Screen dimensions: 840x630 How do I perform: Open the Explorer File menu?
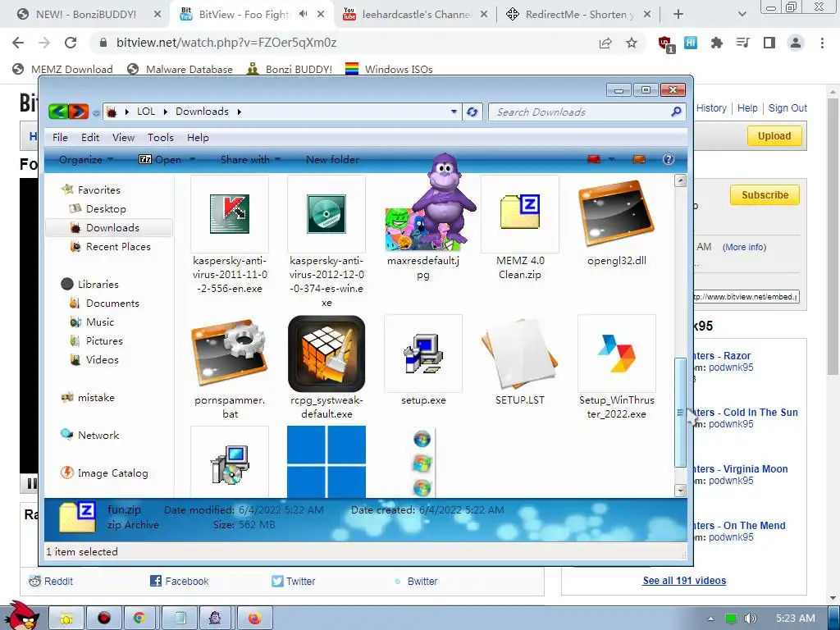[60, 138]
